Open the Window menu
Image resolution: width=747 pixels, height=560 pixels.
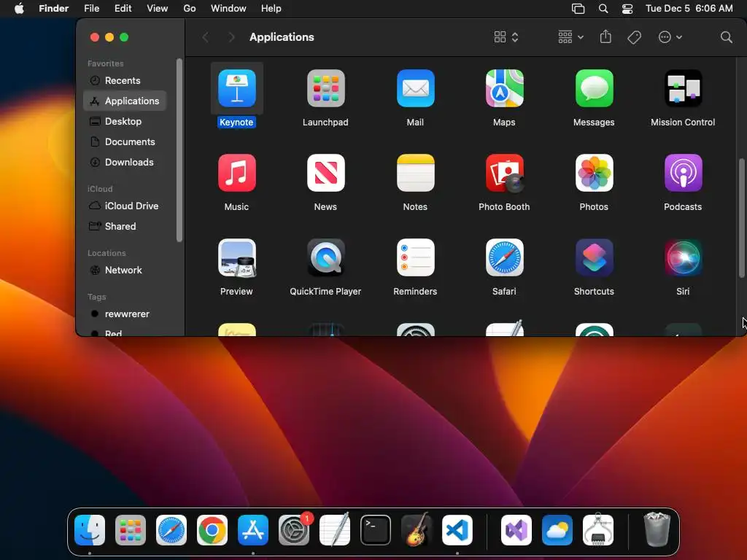coord(228,9)
